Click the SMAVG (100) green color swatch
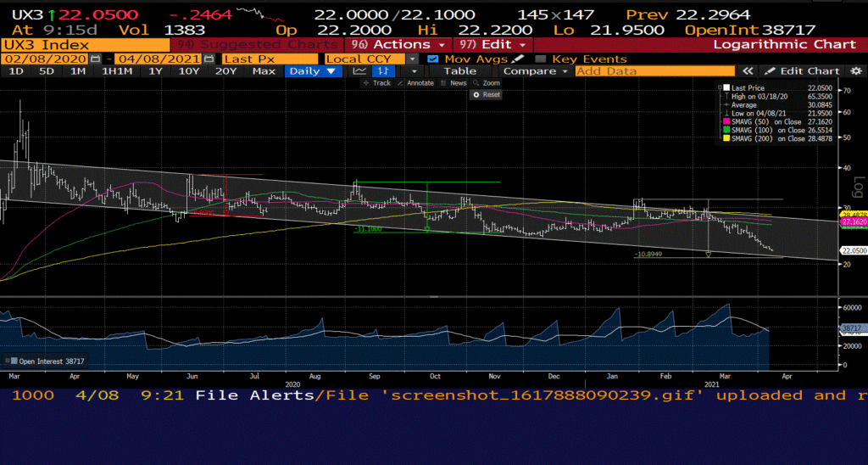This screenshot has width=868, height=465. click(726, 130)
